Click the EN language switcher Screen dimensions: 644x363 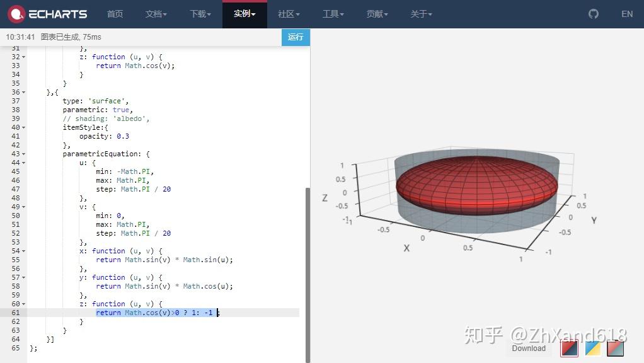click(628, 13)
